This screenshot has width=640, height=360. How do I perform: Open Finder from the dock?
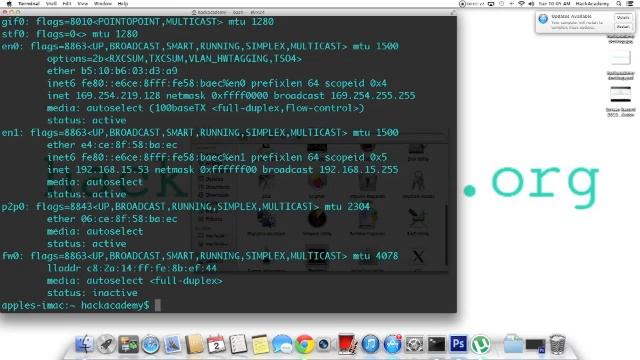point(84,344)
